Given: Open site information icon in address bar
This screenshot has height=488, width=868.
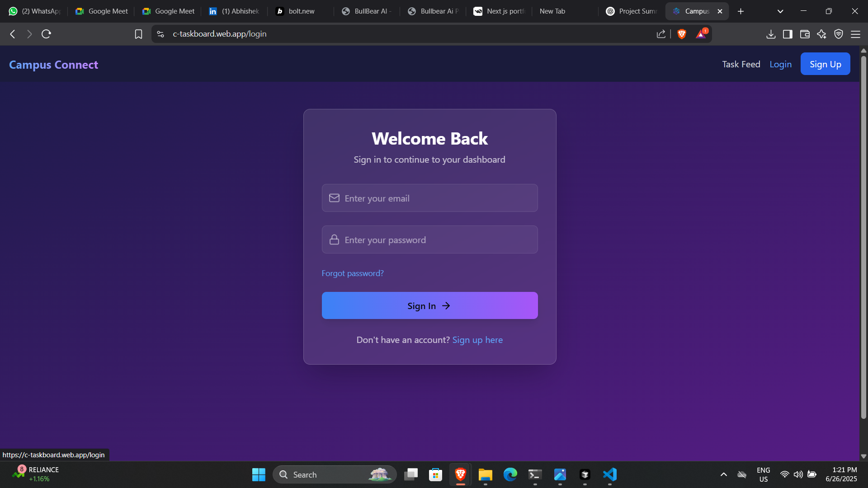Looking at the screenshot, I should coord(160,34).
